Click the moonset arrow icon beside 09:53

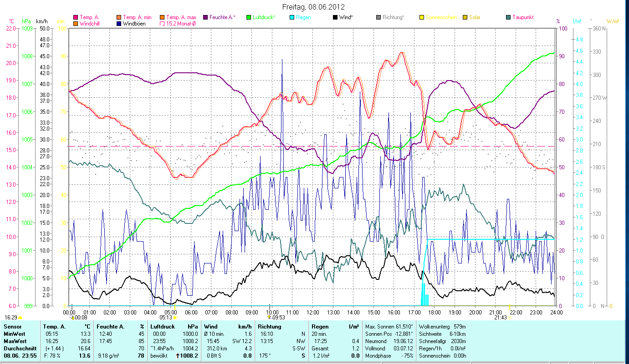pyautogui.click(x=269, y=318)
